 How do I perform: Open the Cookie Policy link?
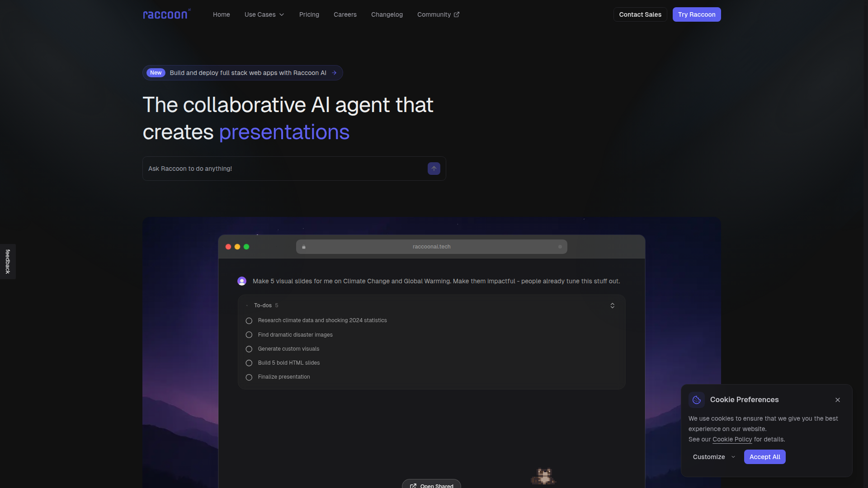tap(732, 439)
